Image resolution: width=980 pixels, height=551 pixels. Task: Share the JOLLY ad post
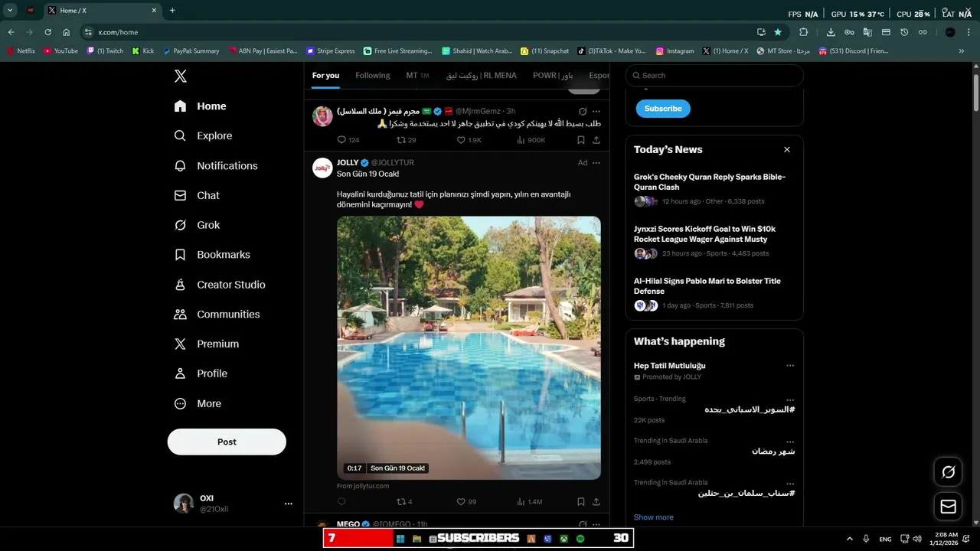point(596,502)
